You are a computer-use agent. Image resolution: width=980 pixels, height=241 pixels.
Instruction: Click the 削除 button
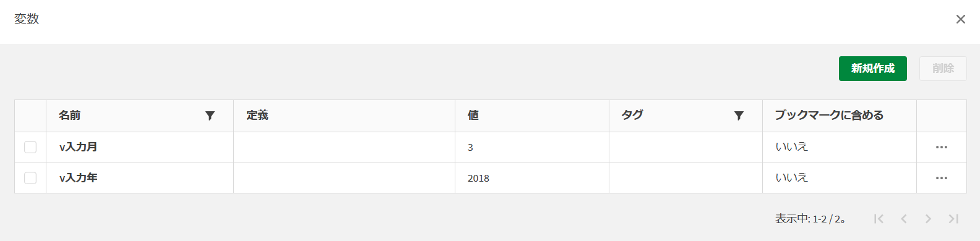pyautogui.click(x=943, y=69)
